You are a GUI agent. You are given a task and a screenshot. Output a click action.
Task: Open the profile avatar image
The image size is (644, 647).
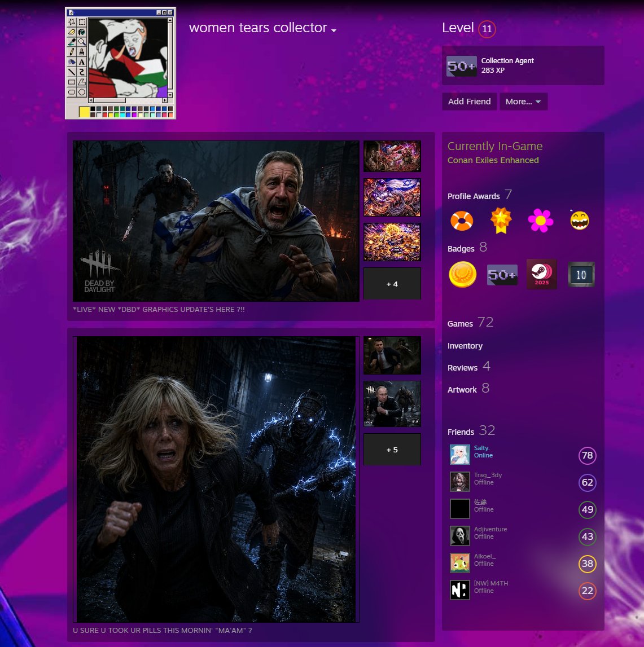(x=121, y=63)
